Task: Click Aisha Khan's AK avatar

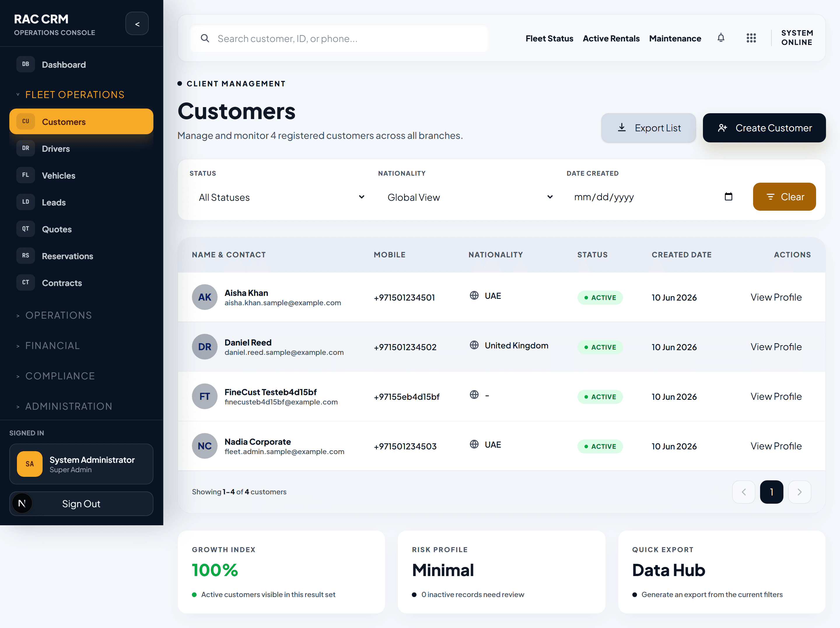Action: [x=205, y=297]
